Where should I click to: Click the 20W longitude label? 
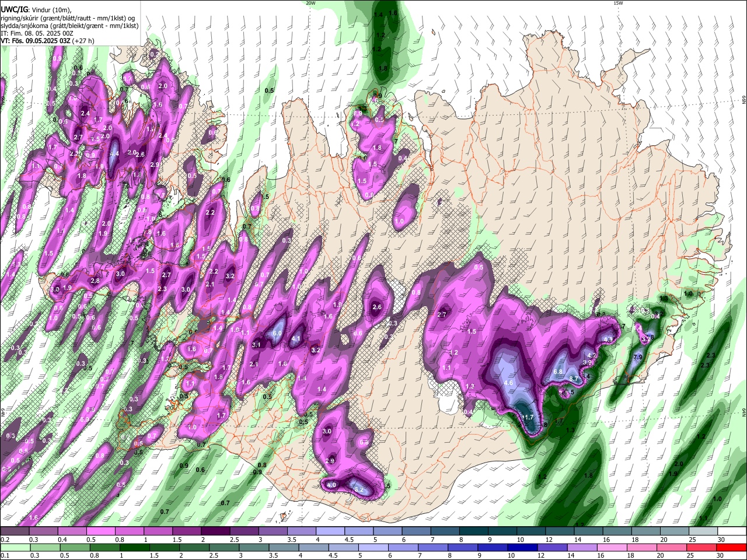pyautogui.click(x=310, y=3)
